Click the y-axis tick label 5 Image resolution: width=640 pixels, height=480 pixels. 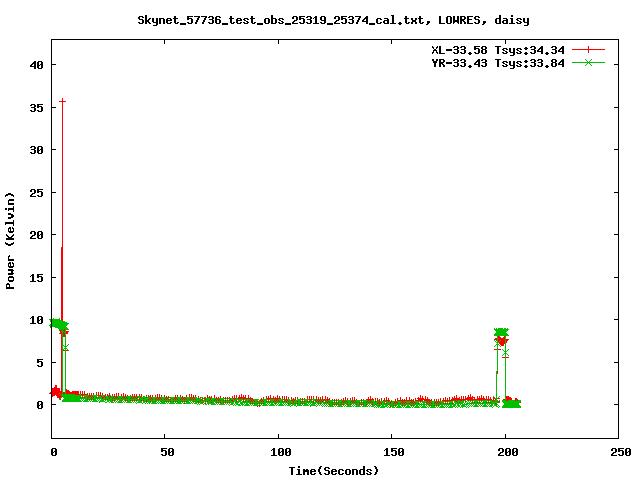coord(40,363)
